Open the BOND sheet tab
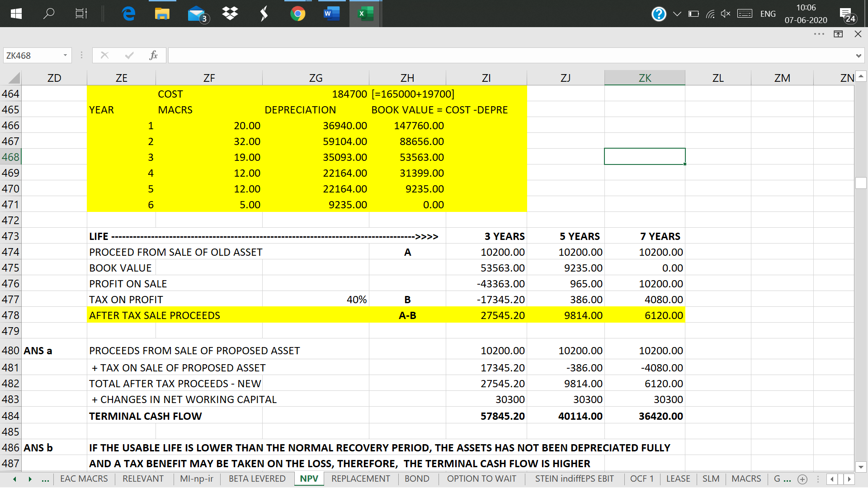Screen dimensions: 868x488 417,479
